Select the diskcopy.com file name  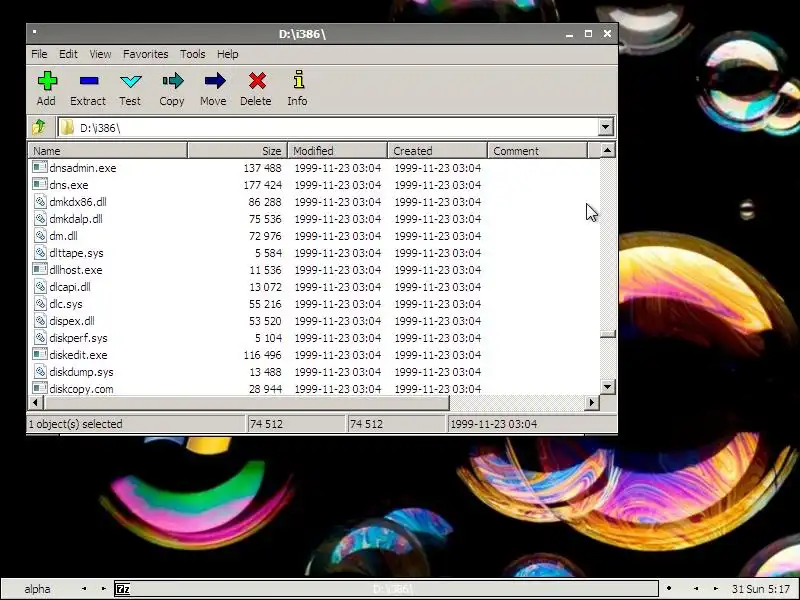[81, 389]
